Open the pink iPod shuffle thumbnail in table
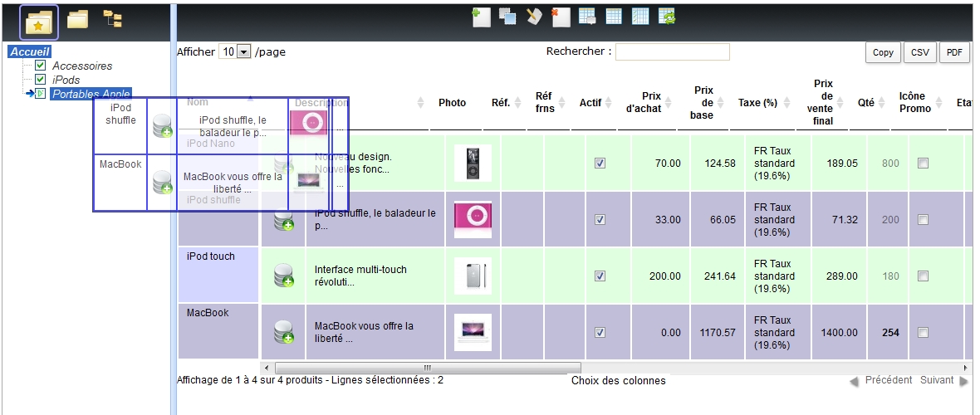Screen dimensions: 980x415 coord(473,219)
